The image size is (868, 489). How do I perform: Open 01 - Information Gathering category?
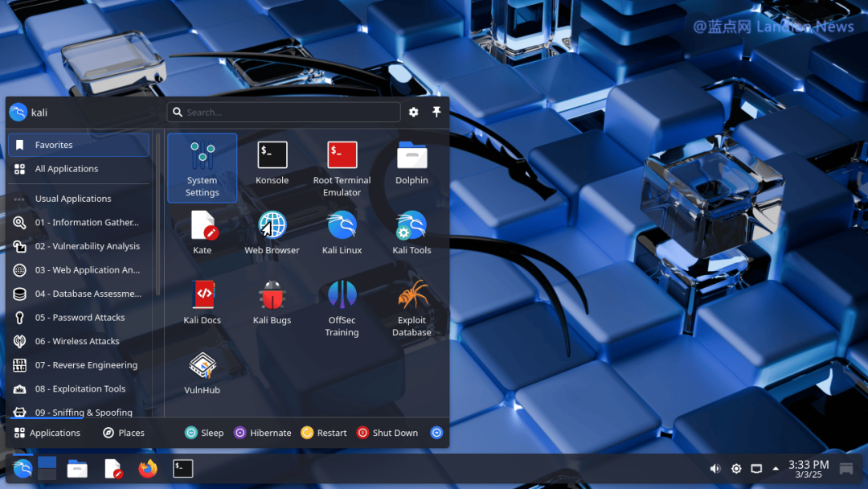point(79,222)
